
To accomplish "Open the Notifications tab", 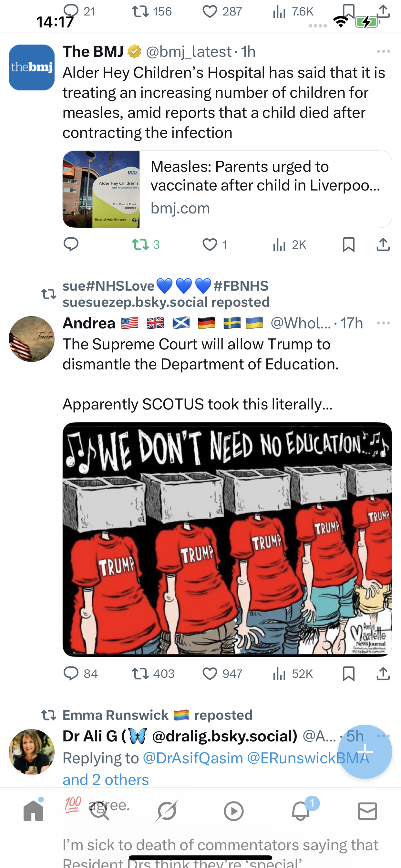I will click(x=301, y=811).
